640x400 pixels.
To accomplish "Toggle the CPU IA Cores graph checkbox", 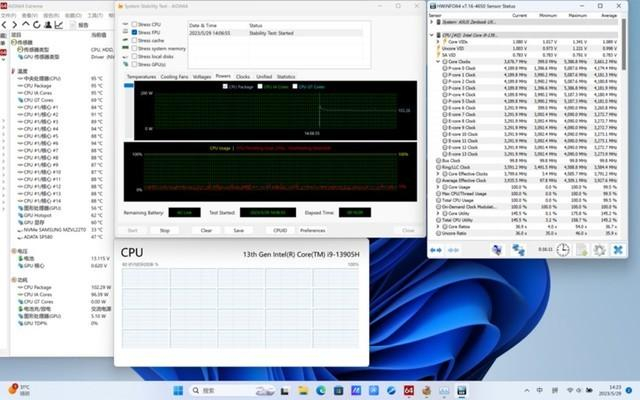I will pos(260,86).
